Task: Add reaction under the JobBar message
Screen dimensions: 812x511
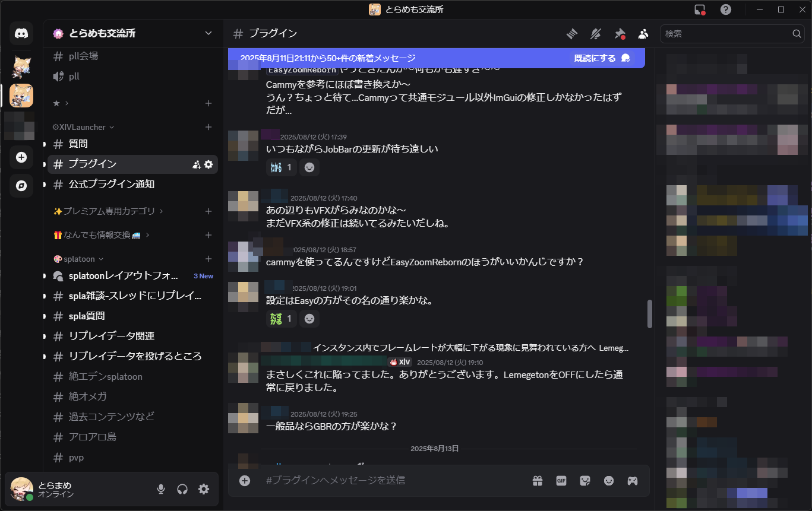Action: (x=309, y=167)
